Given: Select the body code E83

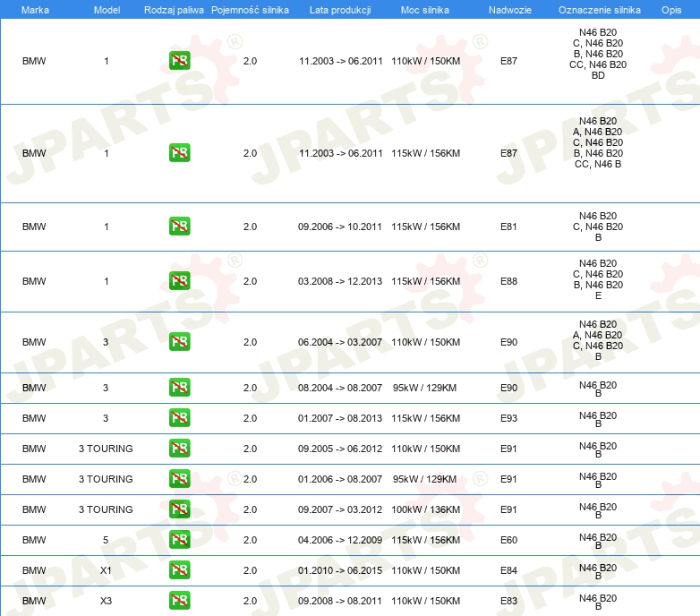Looking at the screenshot, I should (508, 601).
